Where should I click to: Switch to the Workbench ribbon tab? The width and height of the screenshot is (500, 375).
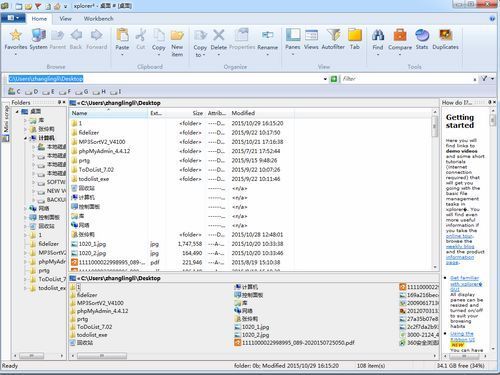98,19
